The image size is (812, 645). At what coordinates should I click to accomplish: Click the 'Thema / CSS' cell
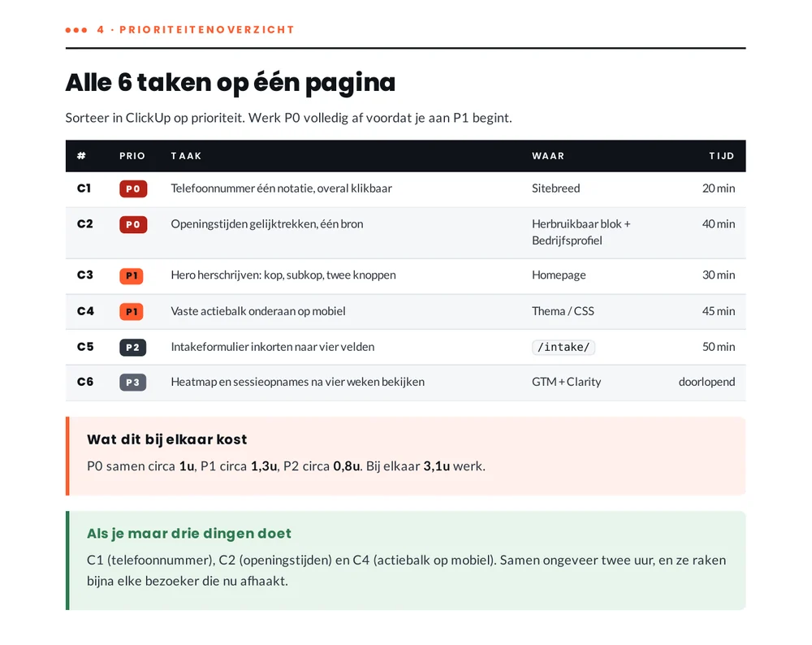pyautogui.click(x=563, y=311)
